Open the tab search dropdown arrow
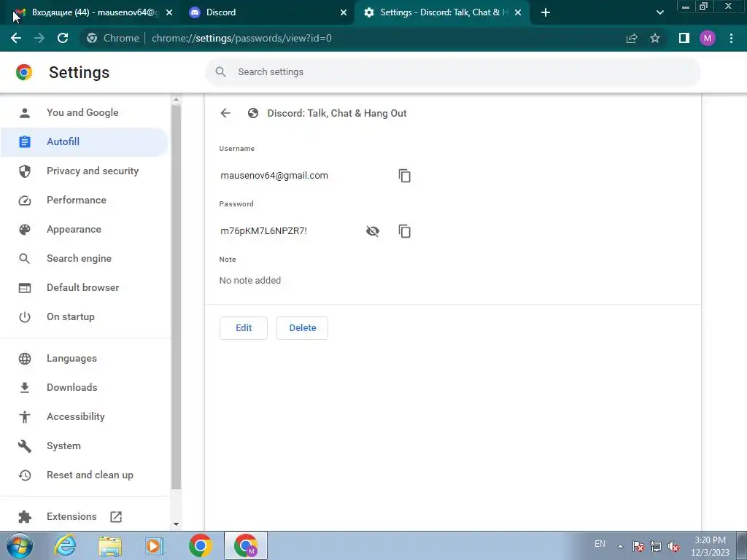 click(659, 12)
